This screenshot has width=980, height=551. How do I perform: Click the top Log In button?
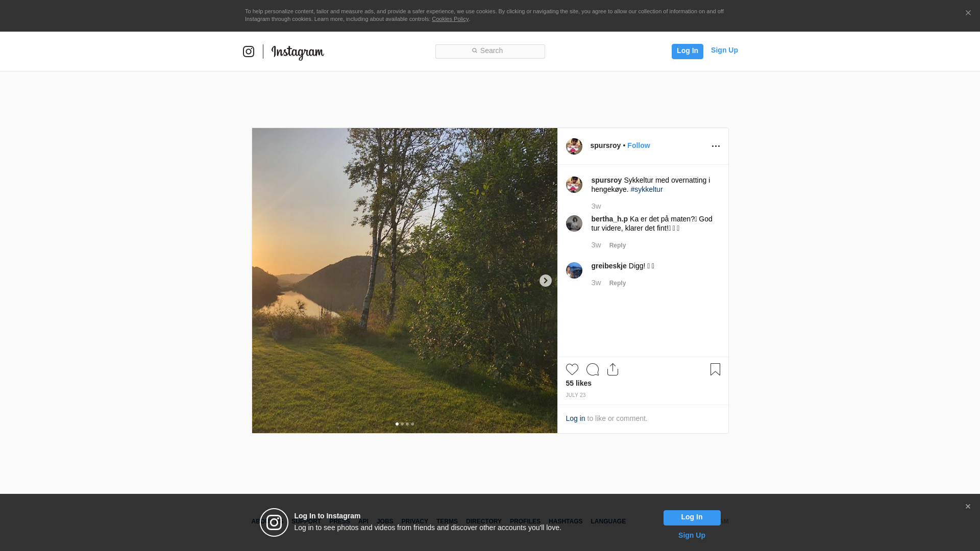(x=687, y=51)
